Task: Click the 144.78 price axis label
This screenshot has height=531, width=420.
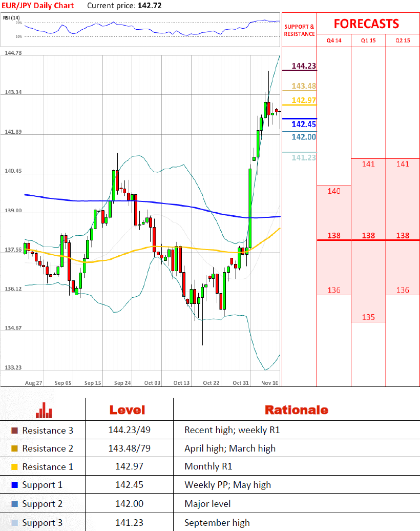Action: pos(13,53)
